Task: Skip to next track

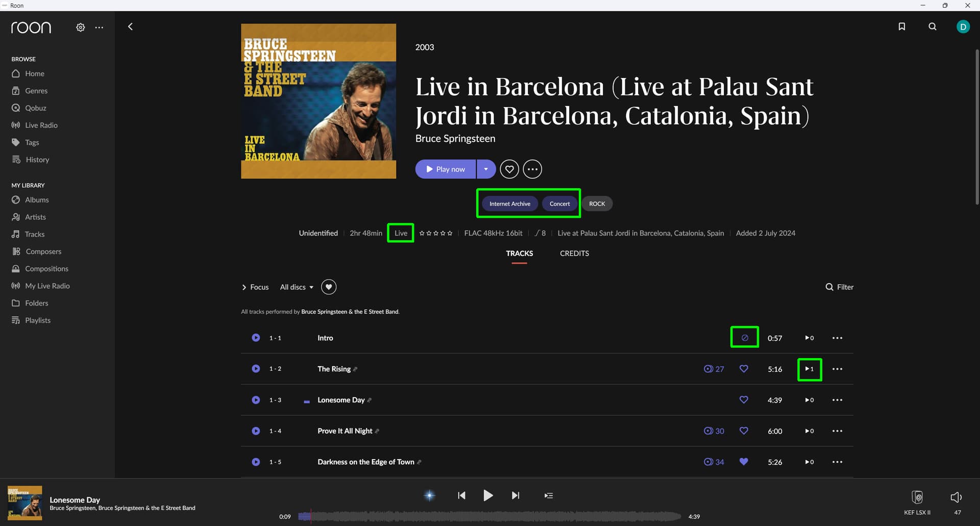Action: pyautogui.click(x=516, y=495)
